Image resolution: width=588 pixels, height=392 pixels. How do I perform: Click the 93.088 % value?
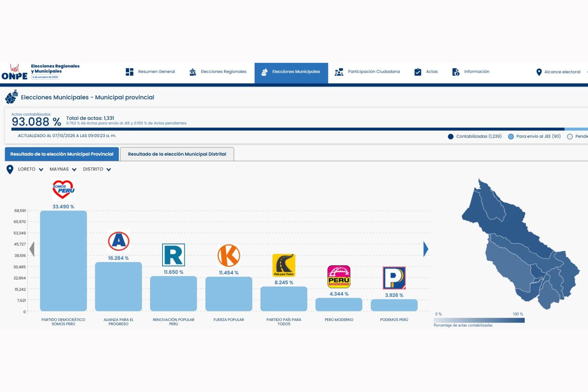[36, 122]
